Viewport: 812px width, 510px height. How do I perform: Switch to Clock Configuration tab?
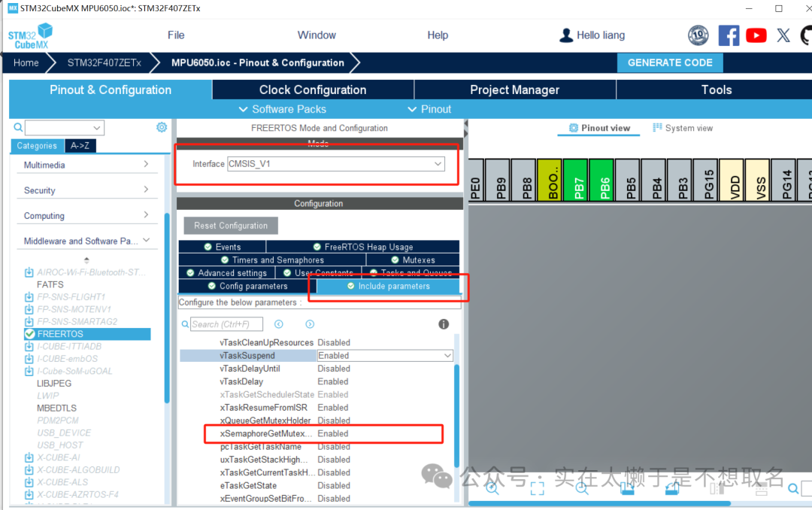313,90
